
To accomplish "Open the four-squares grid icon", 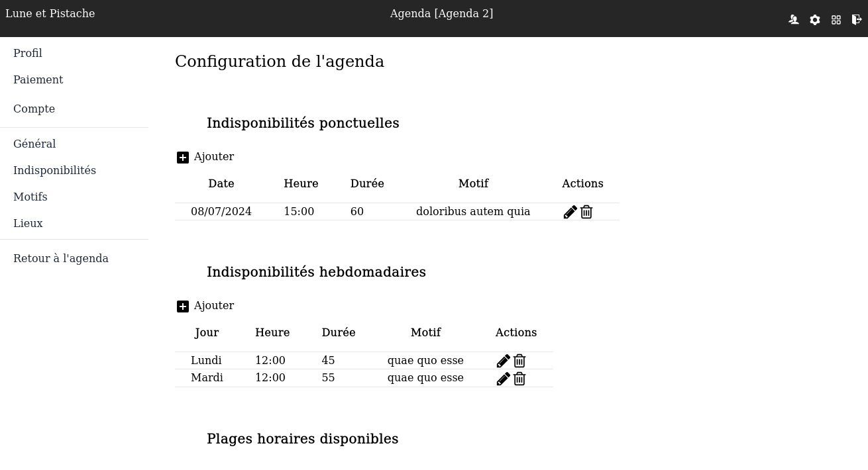I will coord(836,20).
